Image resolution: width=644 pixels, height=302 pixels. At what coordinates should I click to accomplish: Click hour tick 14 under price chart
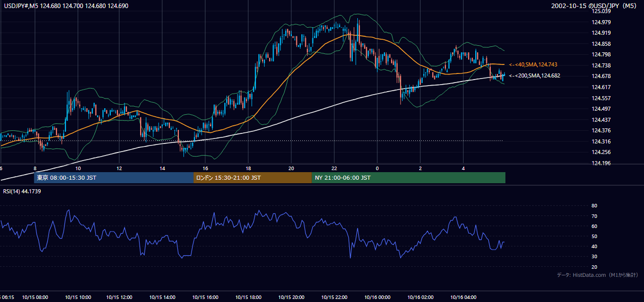(163, 168)
